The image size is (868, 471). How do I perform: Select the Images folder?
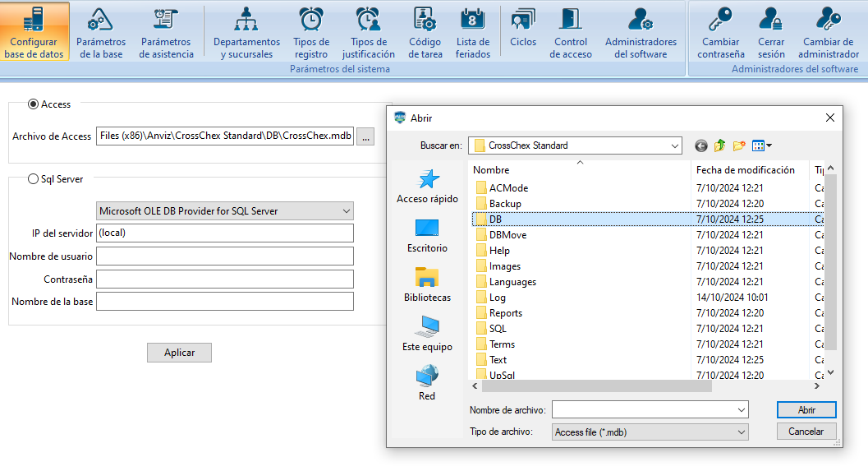498,266
